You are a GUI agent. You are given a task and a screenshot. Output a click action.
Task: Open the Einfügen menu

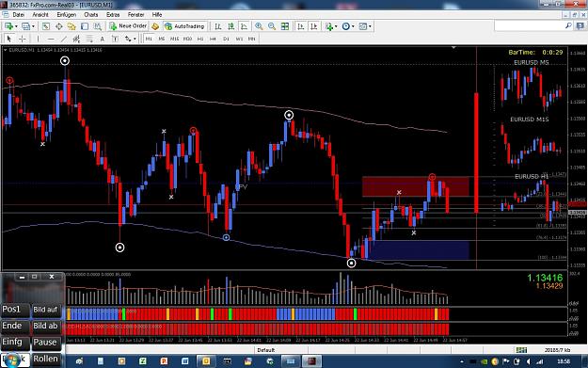67,15
